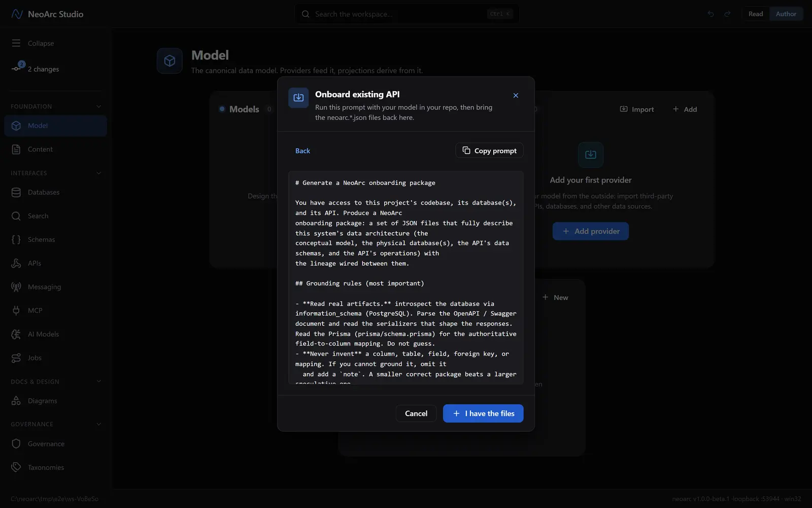The width and height of the screenshot is (812, 508).
Task: Click the copy icon in Copy prompt
Action: [x=466, y=150]
